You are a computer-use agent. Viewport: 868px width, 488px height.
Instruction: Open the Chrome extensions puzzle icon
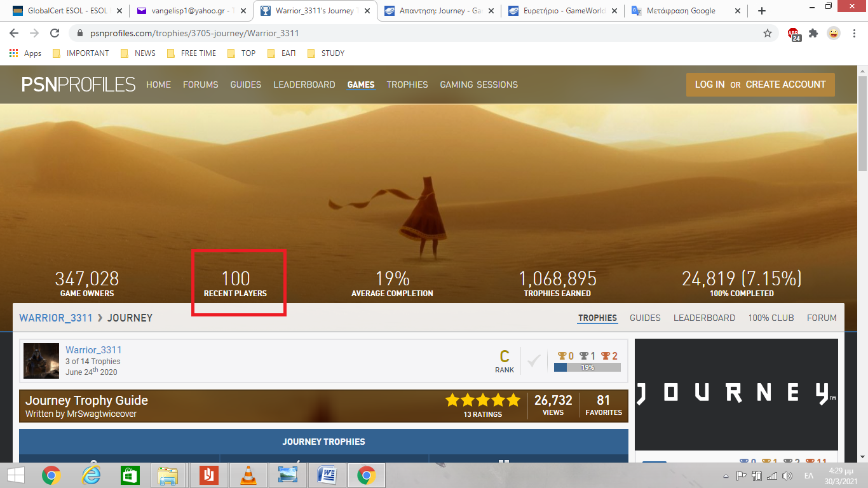(813, 33)
